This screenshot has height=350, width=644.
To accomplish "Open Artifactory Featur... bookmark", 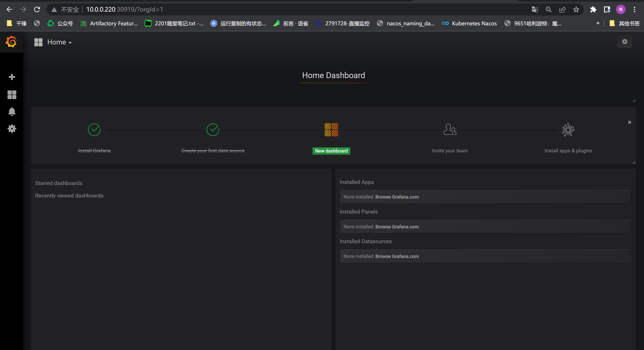I will coord(109,24).
